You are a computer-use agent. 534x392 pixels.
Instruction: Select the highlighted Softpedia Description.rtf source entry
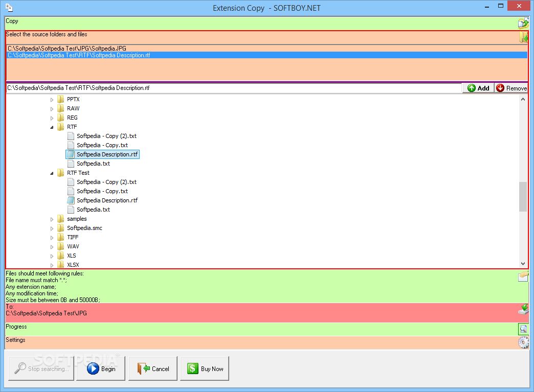coord(267,55)
